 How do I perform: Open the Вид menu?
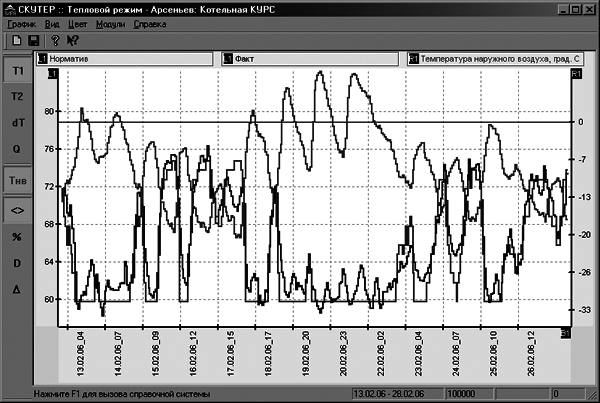click(52, 24)
